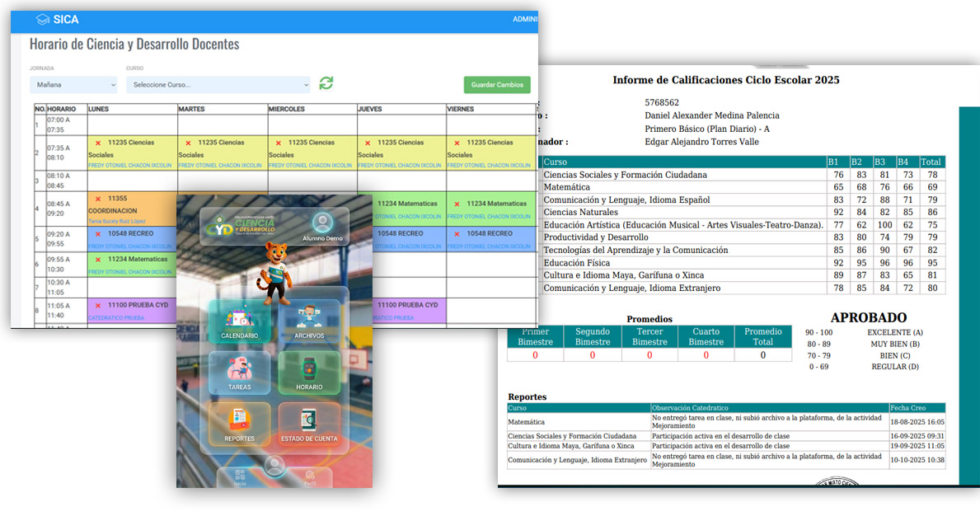Open the Calendario tile in the app
This screenshot has width=980, height=516.
pos(239,321)
